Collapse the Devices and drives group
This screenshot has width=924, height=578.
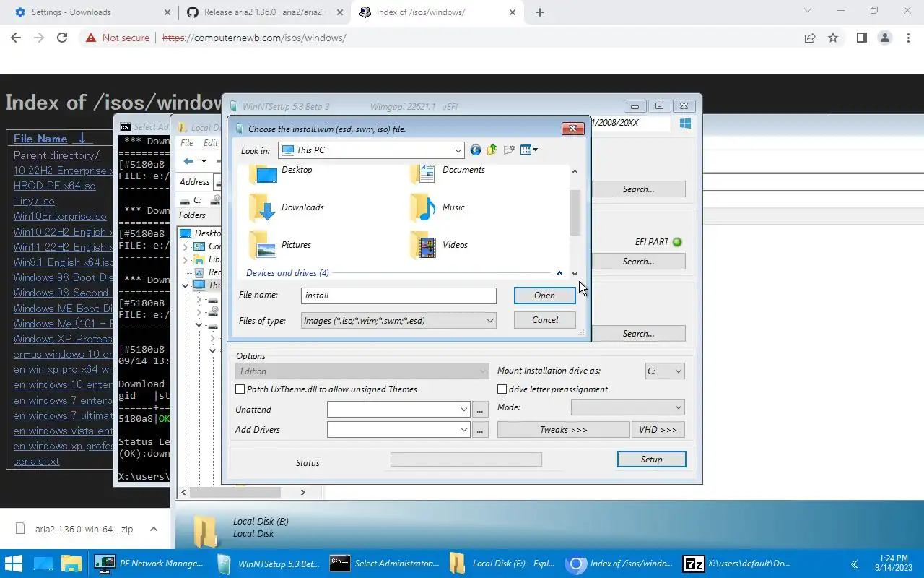(559, 273)
